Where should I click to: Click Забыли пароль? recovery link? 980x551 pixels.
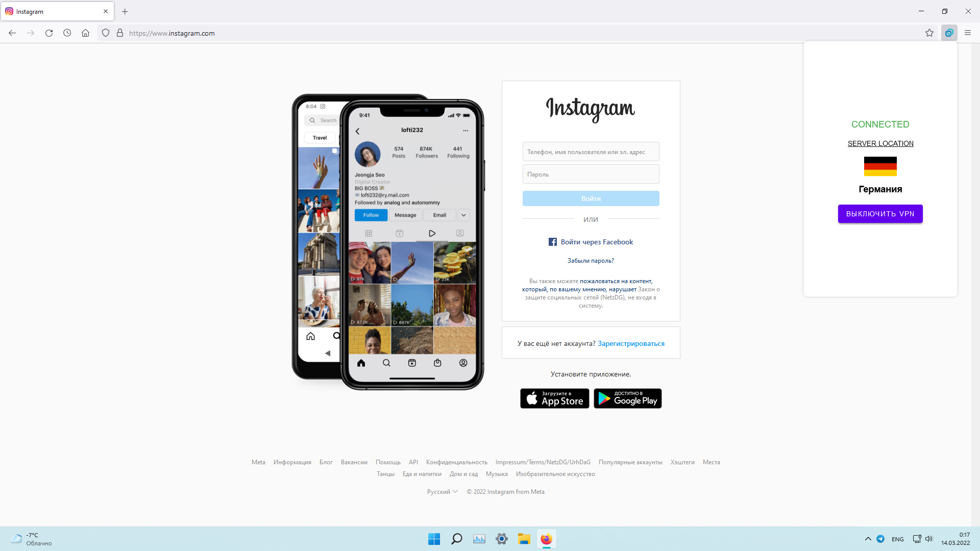tap(590, 260)
